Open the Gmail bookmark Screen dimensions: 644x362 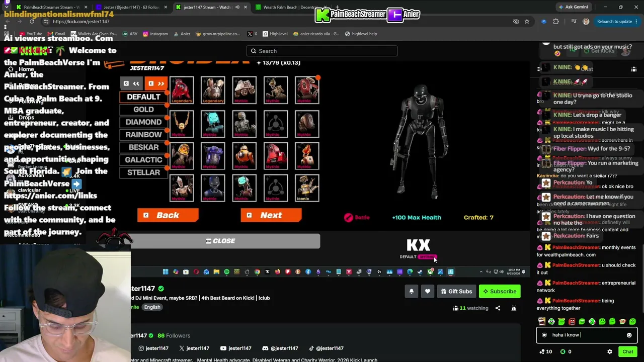tap(56, 34)
